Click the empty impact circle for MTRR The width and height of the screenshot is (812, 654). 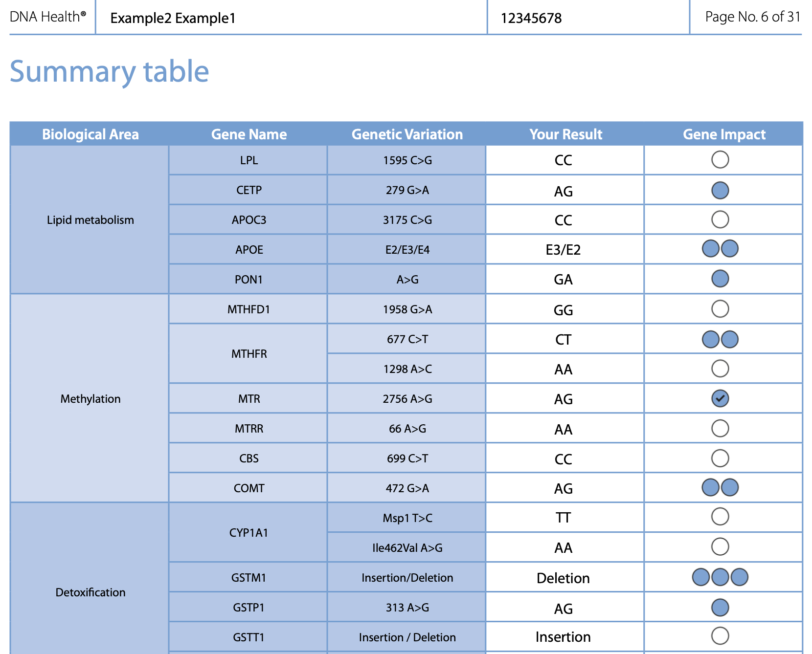[720, 428]
